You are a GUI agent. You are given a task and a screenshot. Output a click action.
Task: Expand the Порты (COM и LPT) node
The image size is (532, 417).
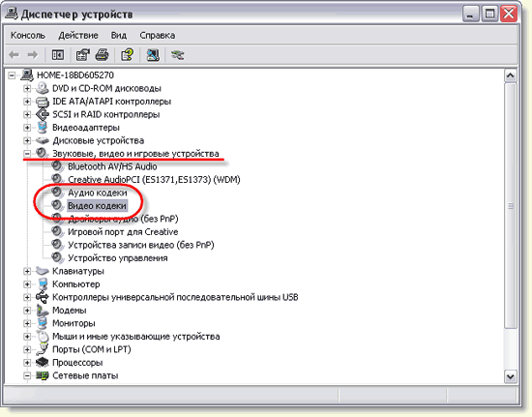click(27, 349)
